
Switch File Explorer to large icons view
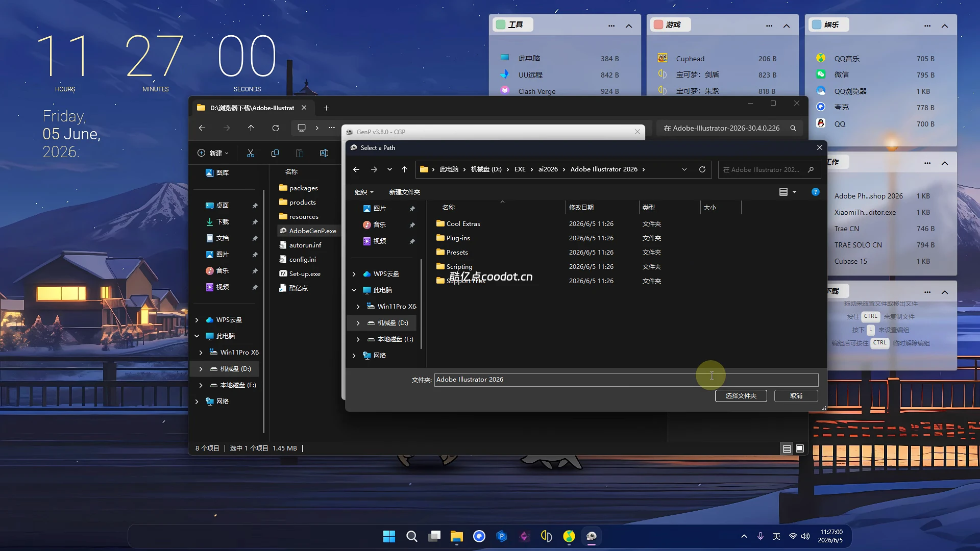(800, 448)
